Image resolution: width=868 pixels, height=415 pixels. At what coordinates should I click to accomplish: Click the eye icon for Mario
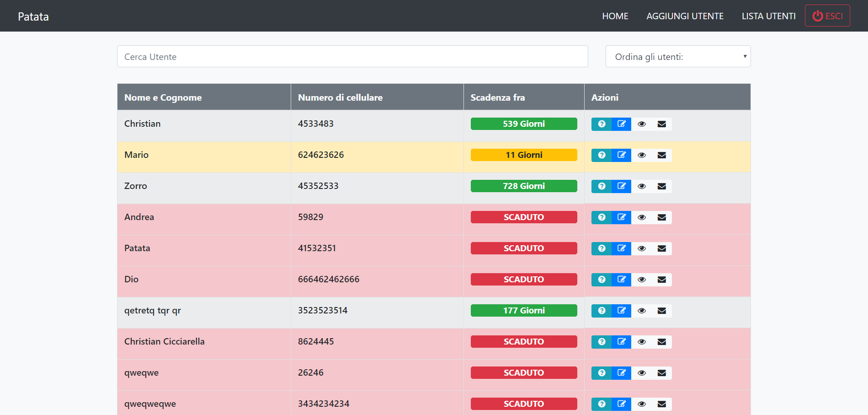tap(642, 155)
